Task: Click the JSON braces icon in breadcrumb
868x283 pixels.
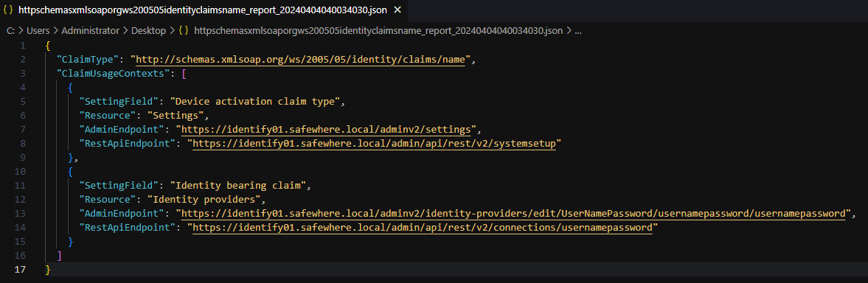Action: click(x=183, y=30)
